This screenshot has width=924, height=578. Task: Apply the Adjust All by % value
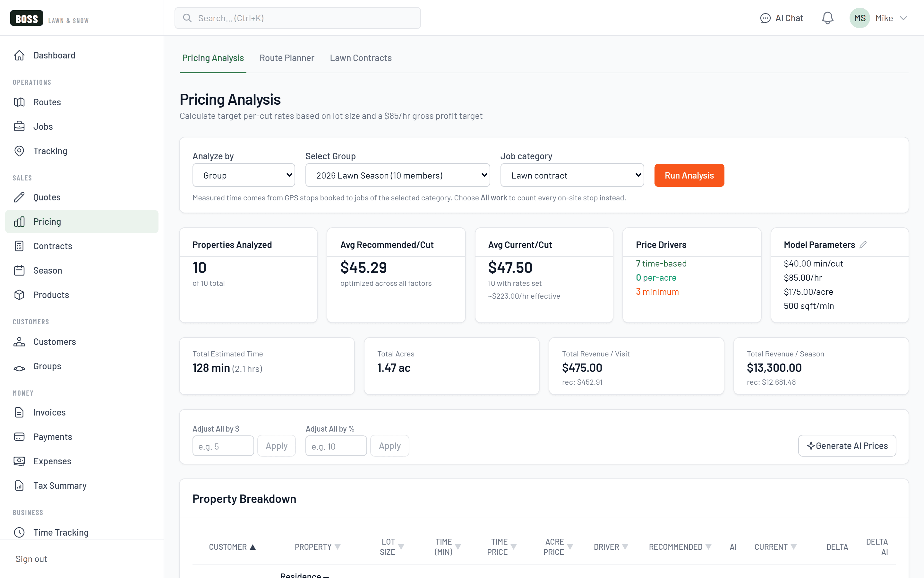click(x=389, y=446)
